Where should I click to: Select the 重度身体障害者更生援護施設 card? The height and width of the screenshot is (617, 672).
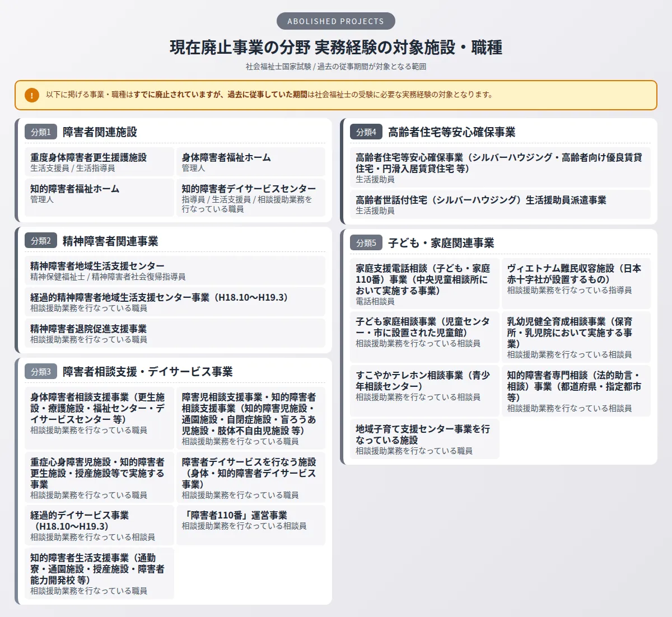click(x=99, y=162)
